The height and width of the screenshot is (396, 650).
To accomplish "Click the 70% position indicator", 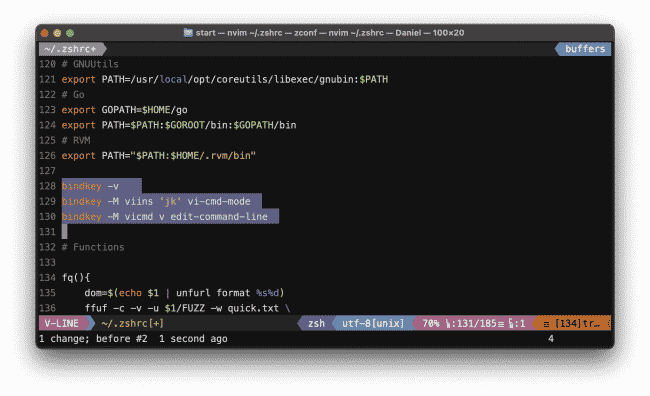I will click(431, 323).
